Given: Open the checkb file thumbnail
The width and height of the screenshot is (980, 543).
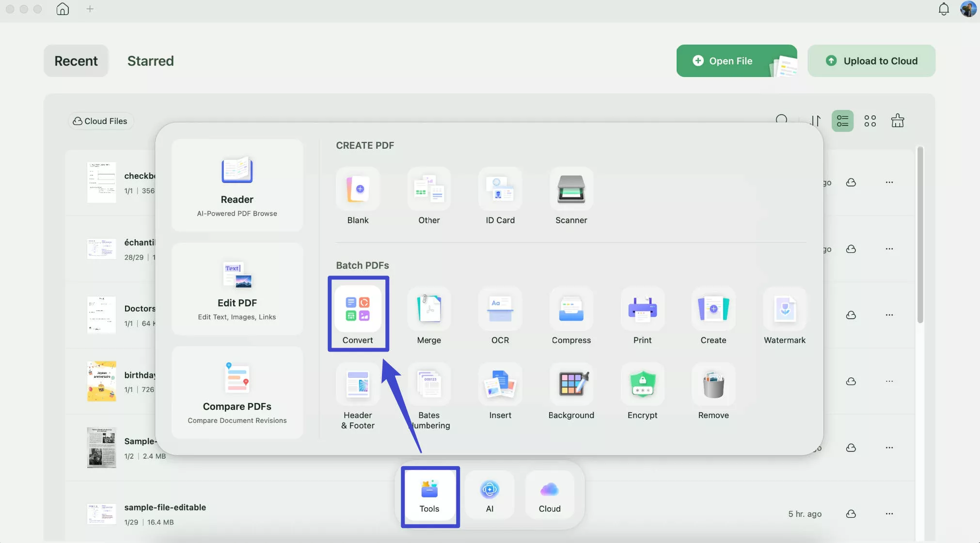Looking at the screenshot, I should (101, 182).
